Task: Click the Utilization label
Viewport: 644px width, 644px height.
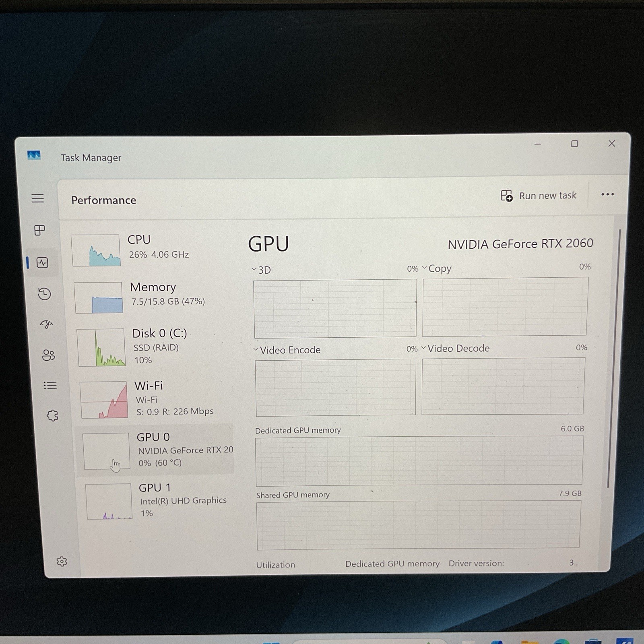Action: pyautogui.click(x=276, y=565)
